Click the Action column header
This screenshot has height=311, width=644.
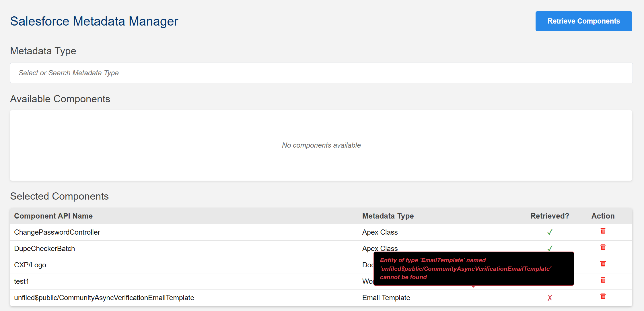point(603,216)
